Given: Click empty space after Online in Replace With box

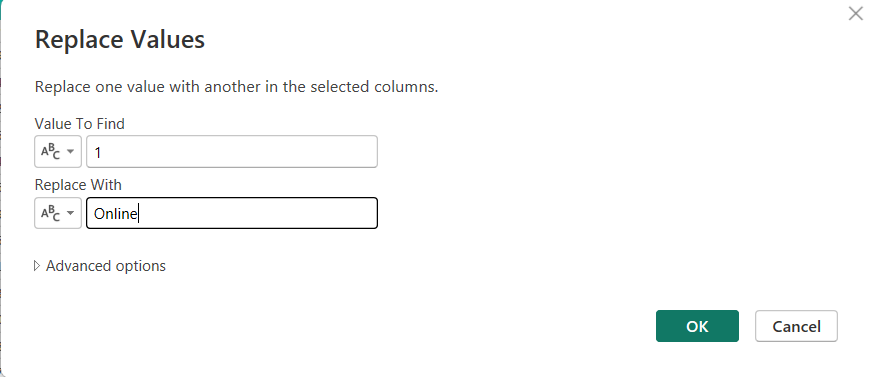Looking at the screenshot, I should [256, 213].
